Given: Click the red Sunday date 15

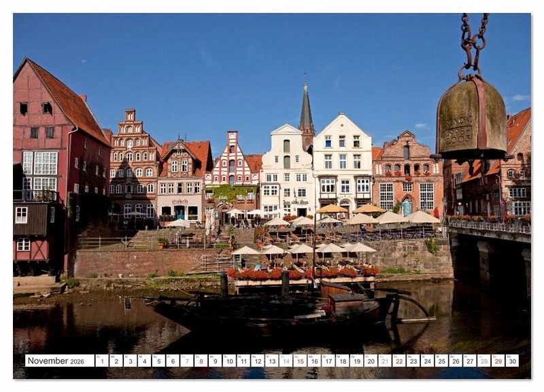Looking at the screenshot, I should click(x=300, y=361).
